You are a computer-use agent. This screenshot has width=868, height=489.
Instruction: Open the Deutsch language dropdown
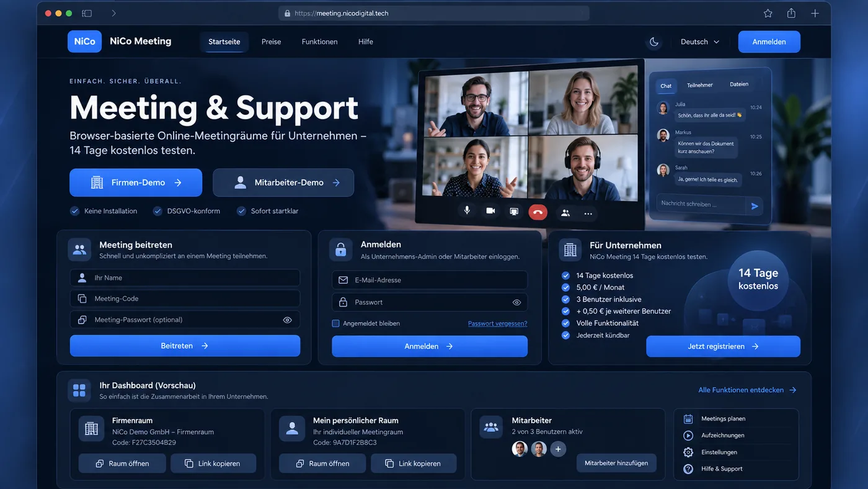point(700,42)
